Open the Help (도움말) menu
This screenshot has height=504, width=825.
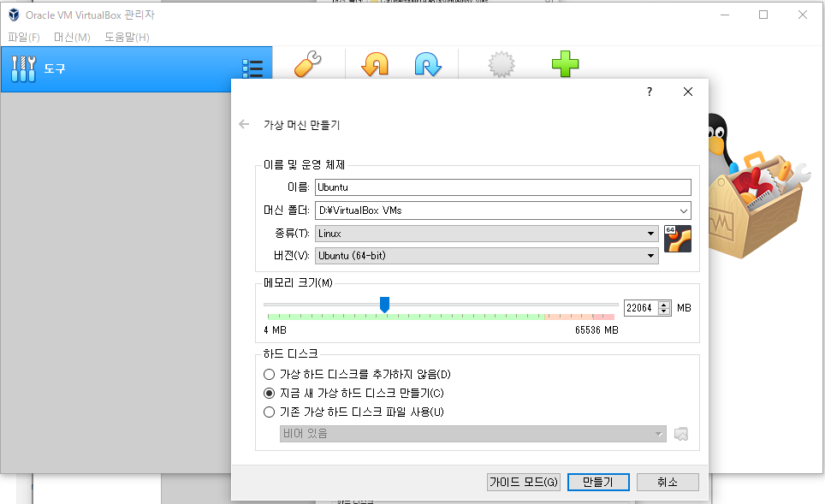point(127,38)
